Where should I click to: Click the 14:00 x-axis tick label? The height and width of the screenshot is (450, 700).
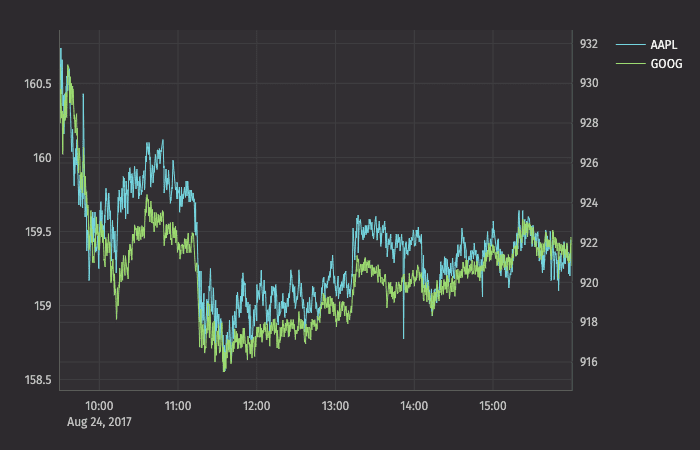(414, 407)
